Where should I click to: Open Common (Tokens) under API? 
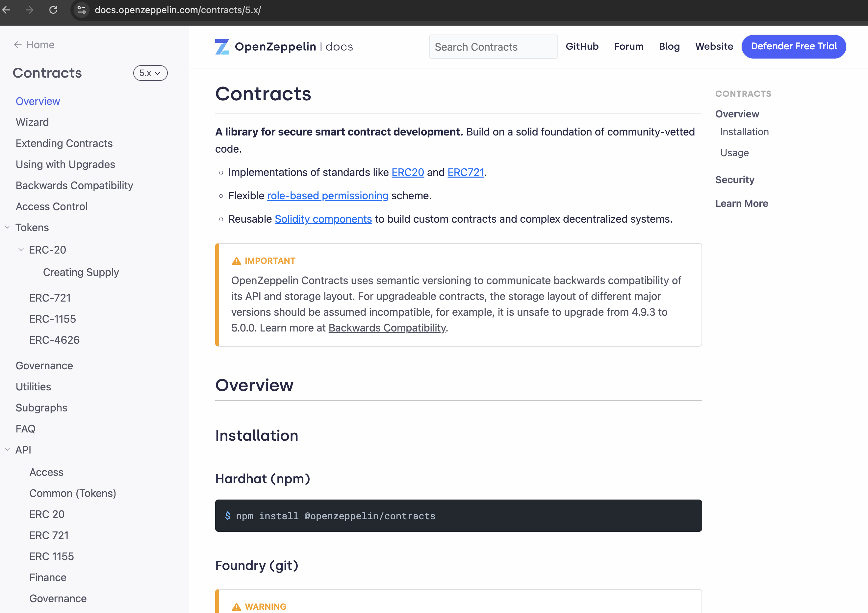[x=73, y=493]
